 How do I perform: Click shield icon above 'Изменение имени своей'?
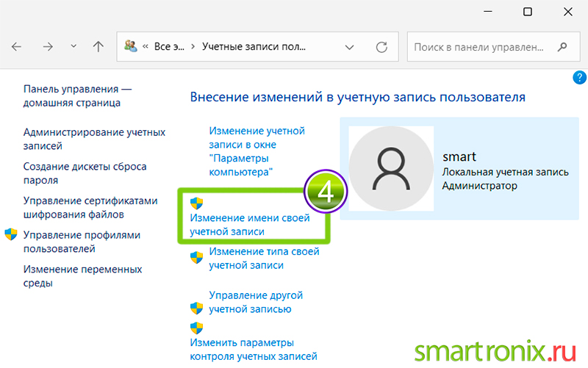point(196,203)
